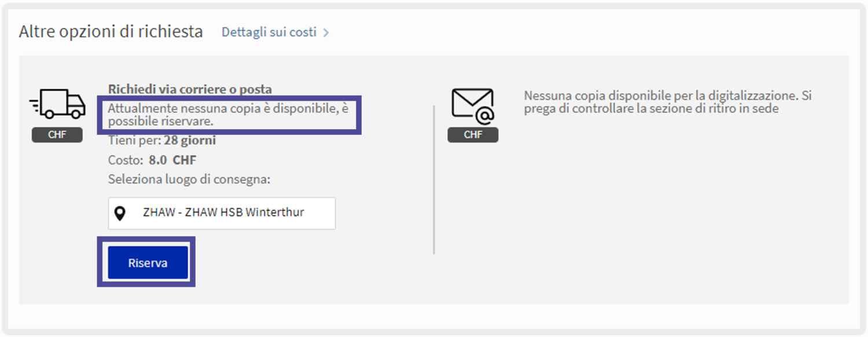Image resolution: width=868 pixels, height=337 pixels.
Task: Click the email envelope icon
Action: tap(473, 106)
